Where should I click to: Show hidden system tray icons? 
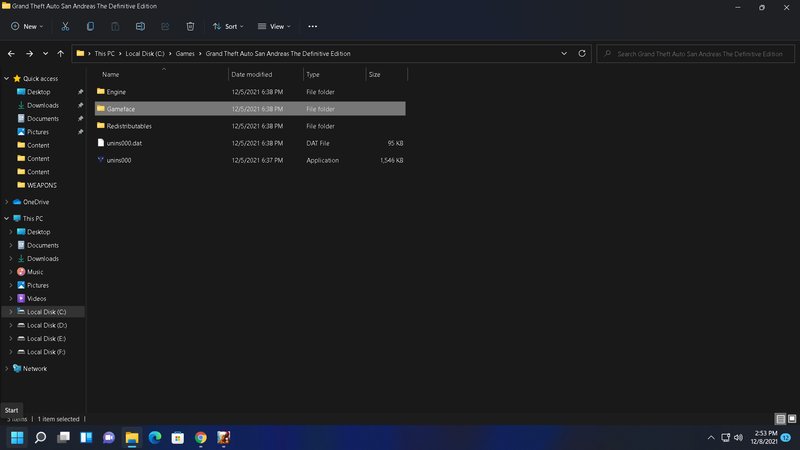pyautogui.click(x=711, y=438)
